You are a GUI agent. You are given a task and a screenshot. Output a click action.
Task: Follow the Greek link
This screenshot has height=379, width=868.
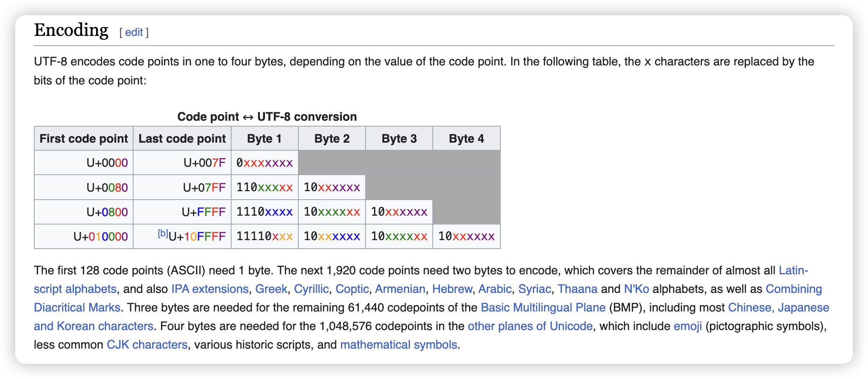271,289
